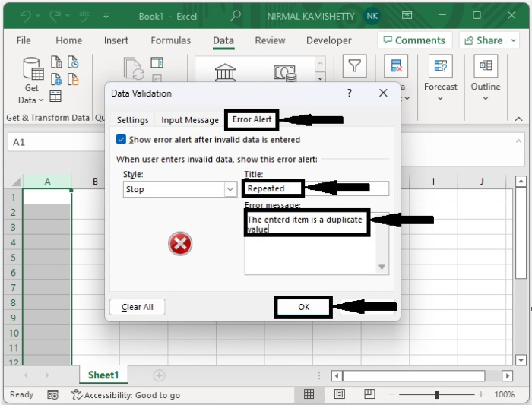Image resolution: width=532 pixels, height=405 pixels.
Task: Open the Formulas ribbon tab
Action: [x=171, y=40]
